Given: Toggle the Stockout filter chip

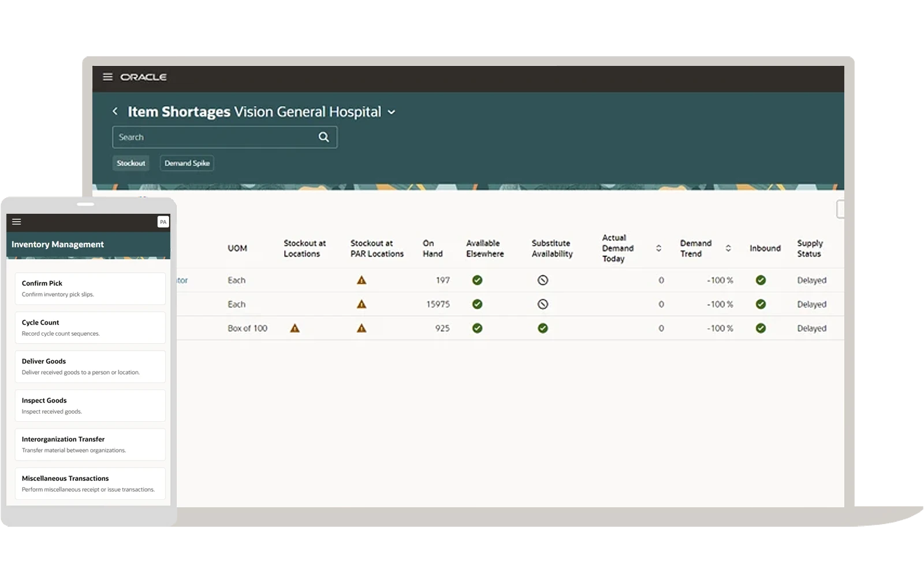Looking at the screenshot, I should coord(131,164).
